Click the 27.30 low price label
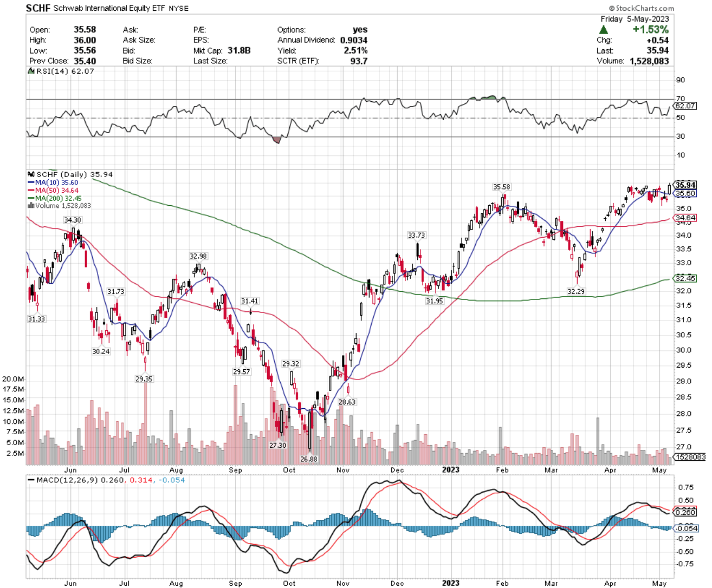 click(278, 446)
